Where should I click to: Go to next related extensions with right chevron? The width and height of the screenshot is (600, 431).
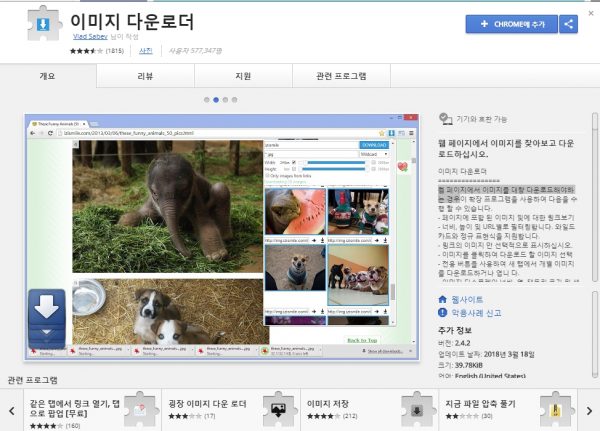pyautogui.click(x=589, y=411)
